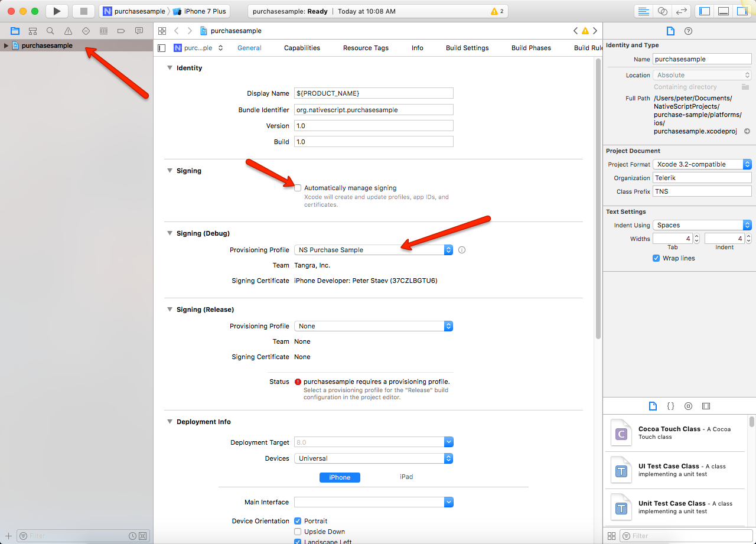
Task: Select the iPhone device segment
Action: point(340,477)
